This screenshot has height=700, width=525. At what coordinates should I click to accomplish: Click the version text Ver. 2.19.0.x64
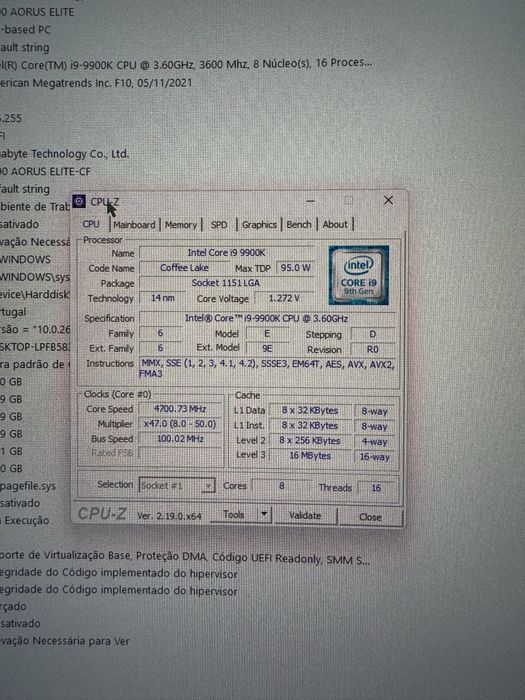point(169,516)
